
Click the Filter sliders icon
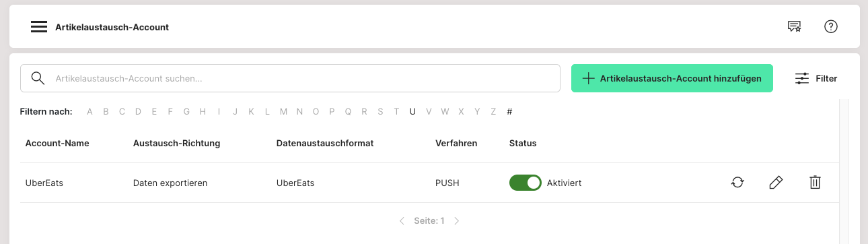pos(802,78)
